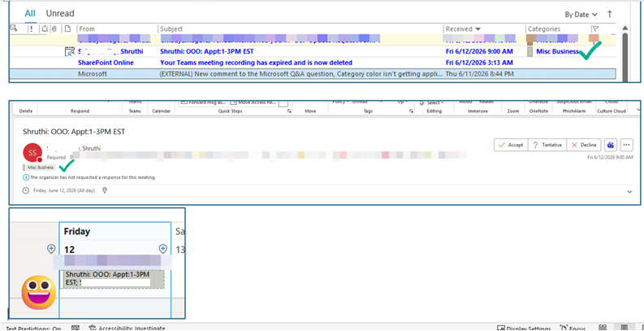This screenshot has height=331, width=644.
Task: Open the Received column sort arrow
Action: pos(478,29)
